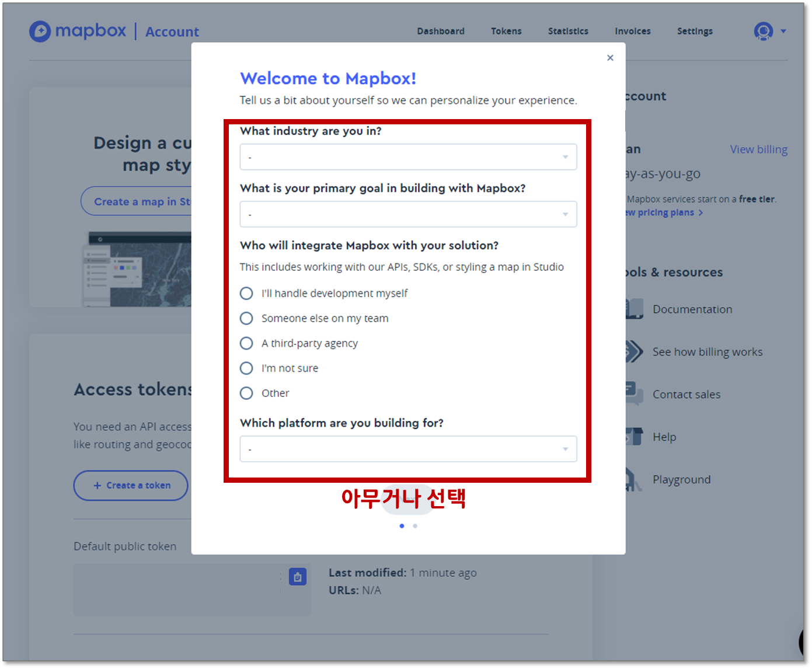Open the 'What industry are you in?' dropdown
Screen dimensions: 812x669
(x=408, y=157)
